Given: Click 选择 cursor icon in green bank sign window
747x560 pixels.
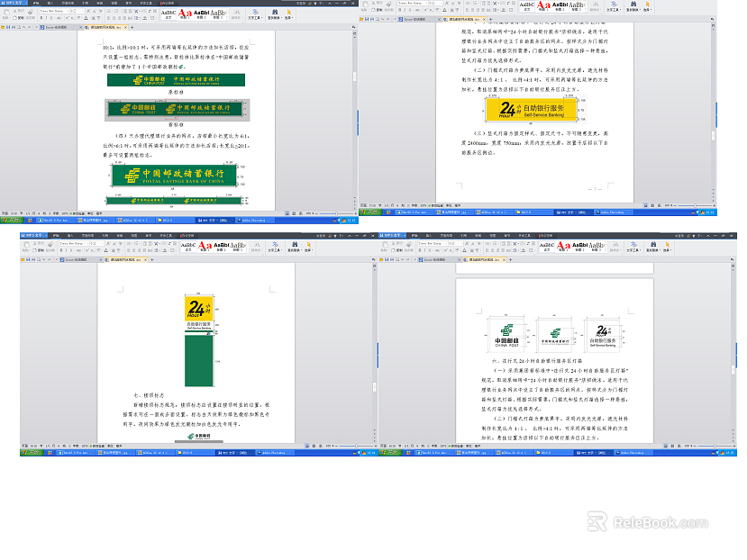Looking at the screenshot, I should (x=288, y=14).
